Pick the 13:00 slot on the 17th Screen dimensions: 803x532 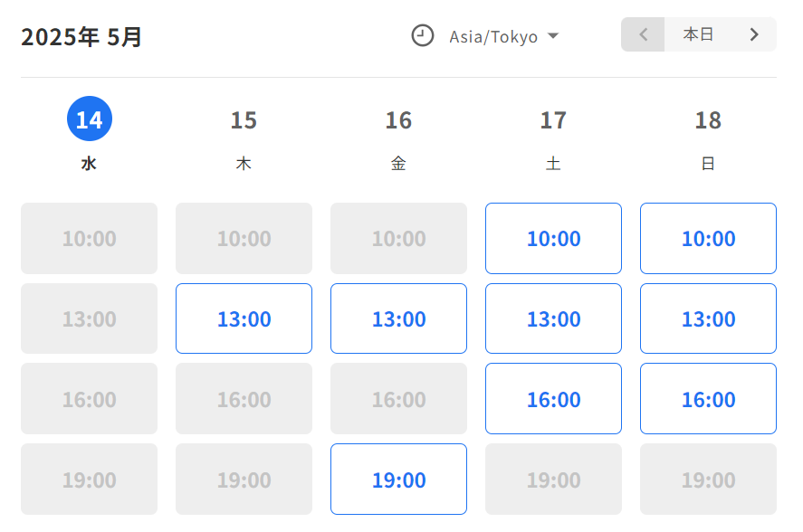554,318
